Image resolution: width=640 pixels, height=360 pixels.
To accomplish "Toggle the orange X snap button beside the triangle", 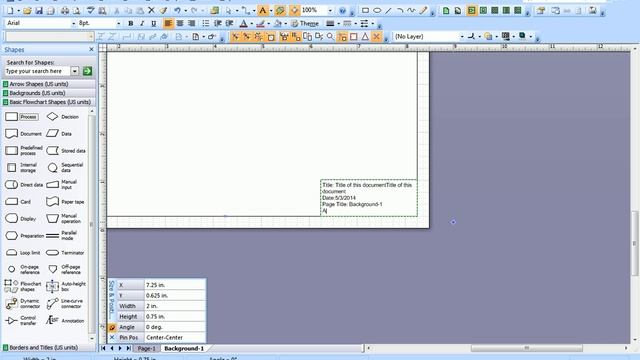I will pyautogui.click(x=377, y=37).
